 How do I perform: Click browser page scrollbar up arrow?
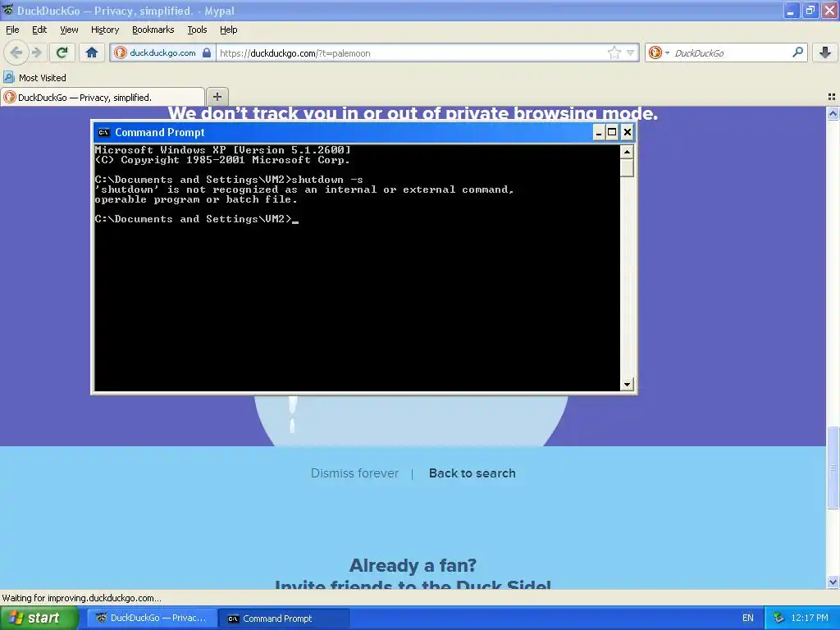833,113
